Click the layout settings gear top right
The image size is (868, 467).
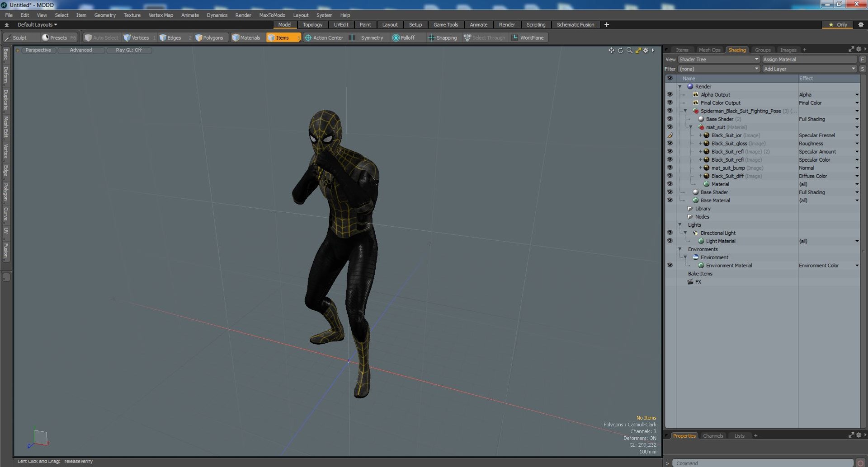point(861,25)
